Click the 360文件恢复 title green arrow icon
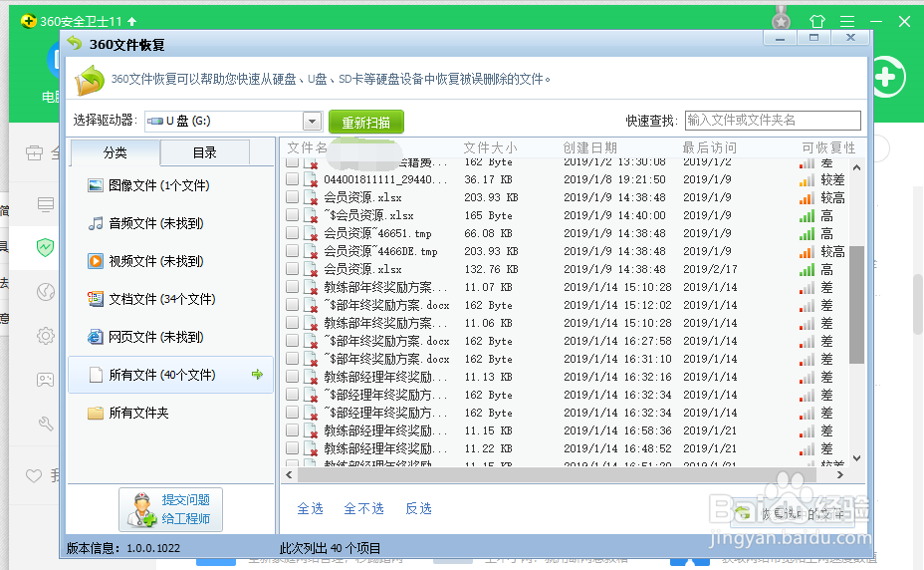 pyautogui.click(x=75, y=43)
